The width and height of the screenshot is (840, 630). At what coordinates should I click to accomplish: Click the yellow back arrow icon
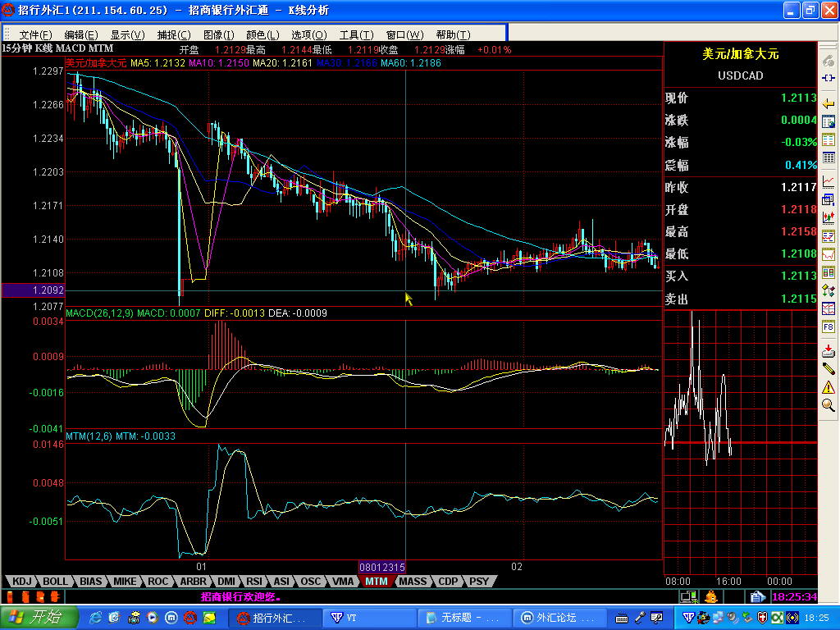(829, 103)
